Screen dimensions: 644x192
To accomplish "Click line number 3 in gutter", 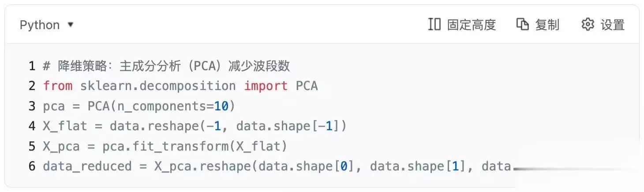I will click(32, 106).
